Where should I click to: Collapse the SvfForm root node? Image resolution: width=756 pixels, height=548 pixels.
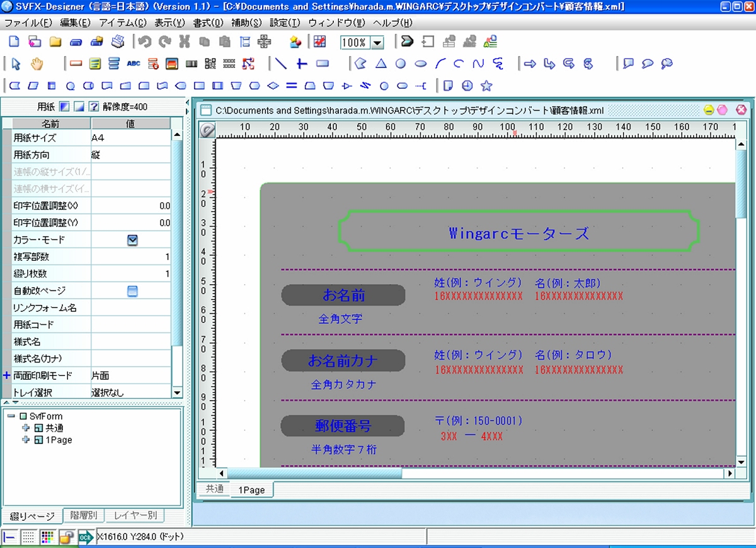tap(11, 416)
